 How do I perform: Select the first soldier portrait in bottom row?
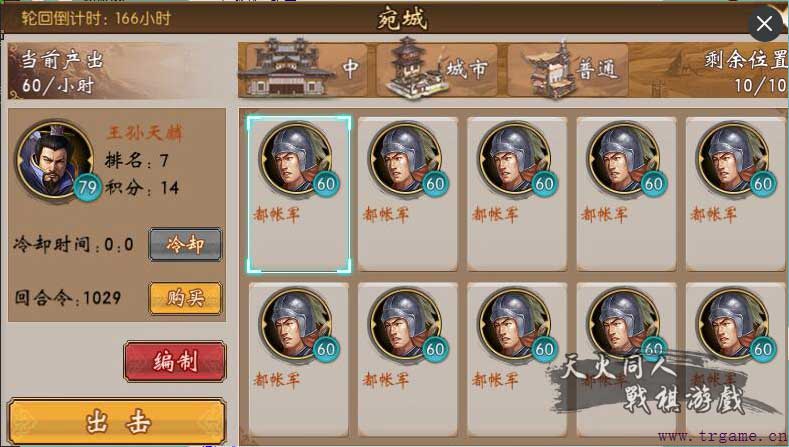[x=296, y=324]
